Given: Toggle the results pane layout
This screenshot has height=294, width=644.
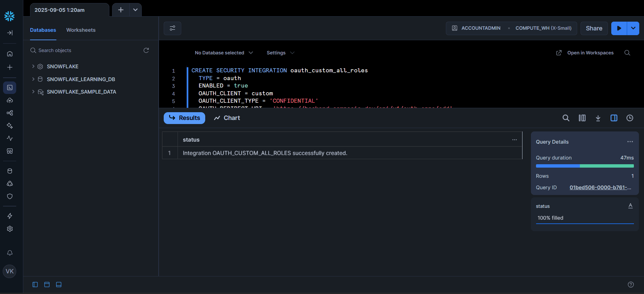Looking at the screenshot, I should (59, 285).
